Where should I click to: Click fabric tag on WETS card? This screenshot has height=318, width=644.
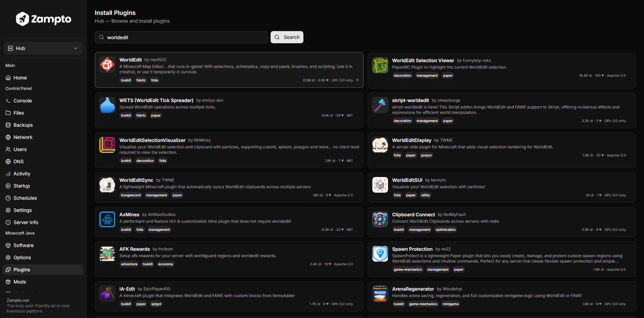pyautogui.click(x=141, y=116)
